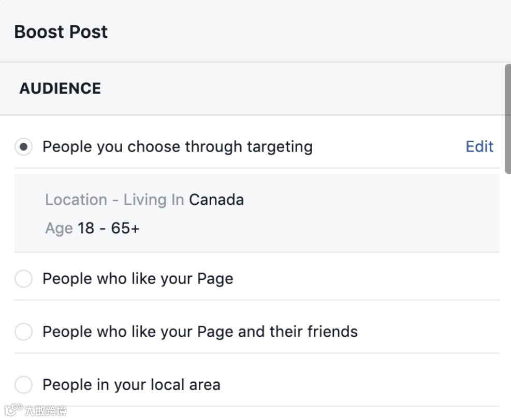This screenshot has height=420, width=511.
Task: Open the Edit link for targeting
Action: pos(479,147)
